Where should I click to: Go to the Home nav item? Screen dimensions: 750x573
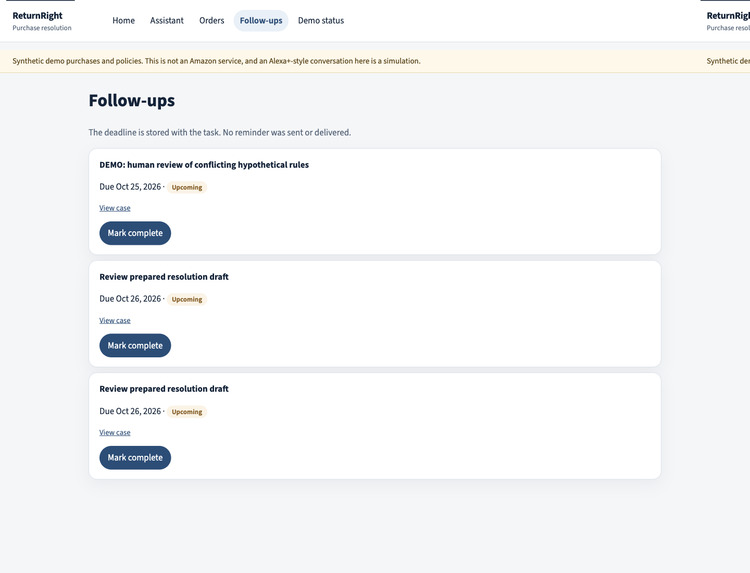(x=123, y=21)
